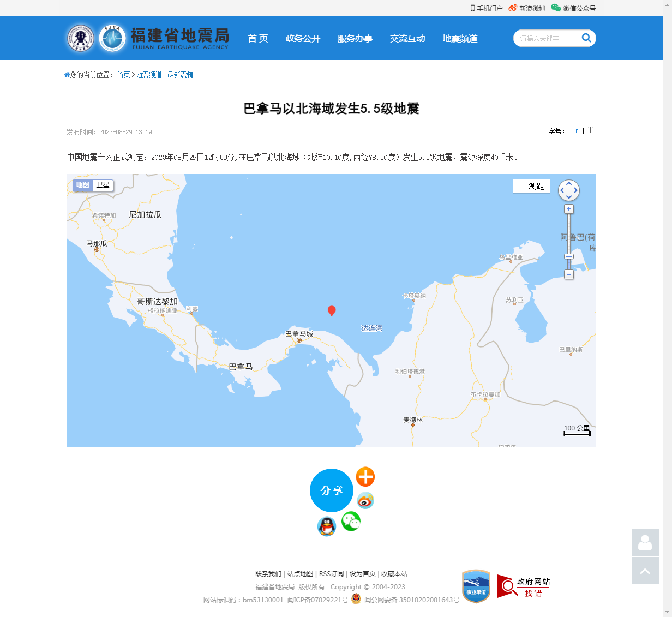672x617 pixels.
Task: Switch map to 卫星 satellite view
Action: click(103, 185)
